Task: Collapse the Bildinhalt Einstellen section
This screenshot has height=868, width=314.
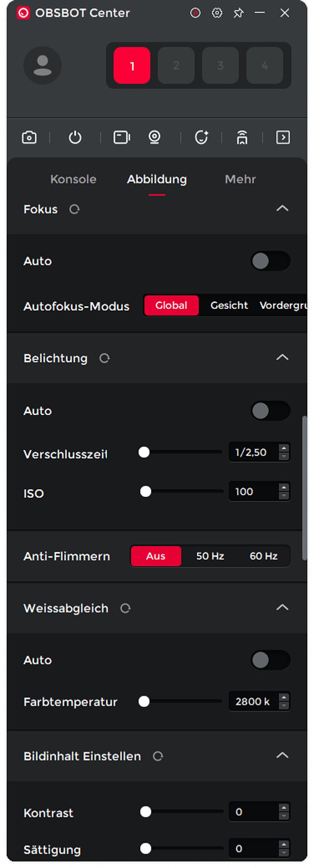Action: coord(282,756)
